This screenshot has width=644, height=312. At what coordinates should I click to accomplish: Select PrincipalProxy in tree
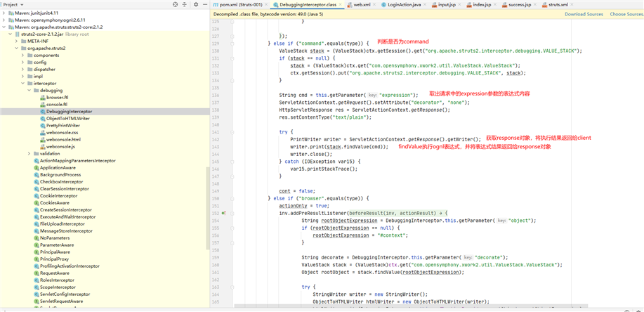coord(54,259)
